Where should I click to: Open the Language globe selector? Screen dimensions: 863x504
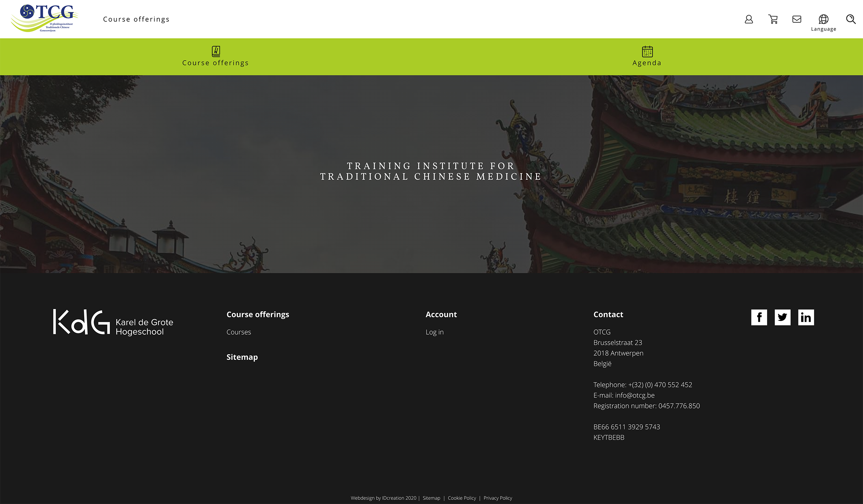point(823,20)
